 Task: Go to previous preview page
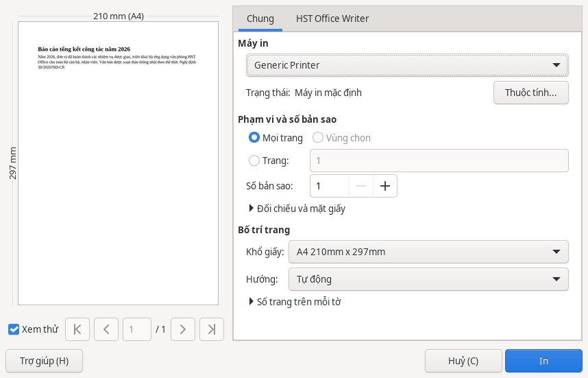[106, 329]
